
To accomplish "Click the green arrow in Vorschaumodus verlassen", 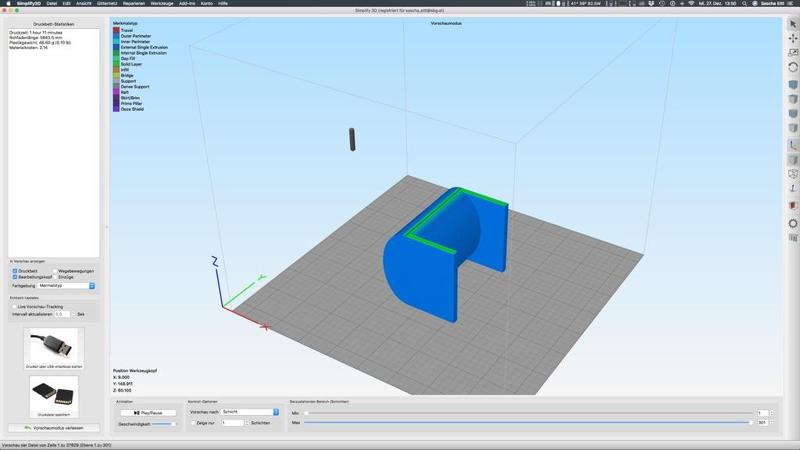I will (28, 428).
